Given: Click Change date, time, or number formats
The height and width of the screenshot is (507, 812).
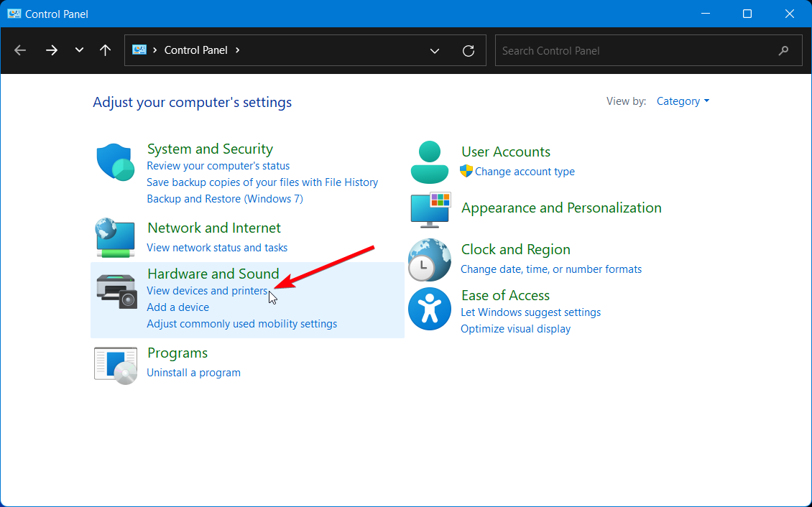Looking at the screenshot, I should click(551, 269).
